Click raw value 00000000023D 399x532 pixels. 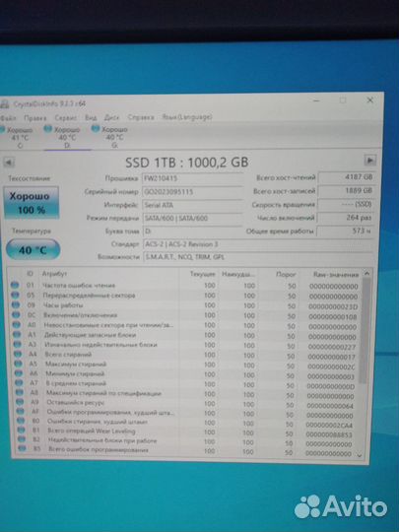coord(333,306)
